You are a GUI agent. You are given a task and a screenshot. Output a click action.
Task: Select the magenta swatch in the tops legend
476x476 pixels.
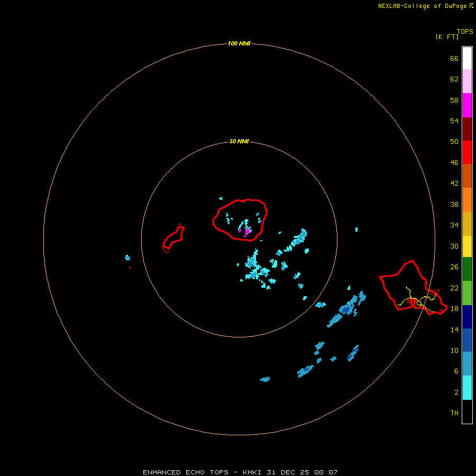pos(467,105)
